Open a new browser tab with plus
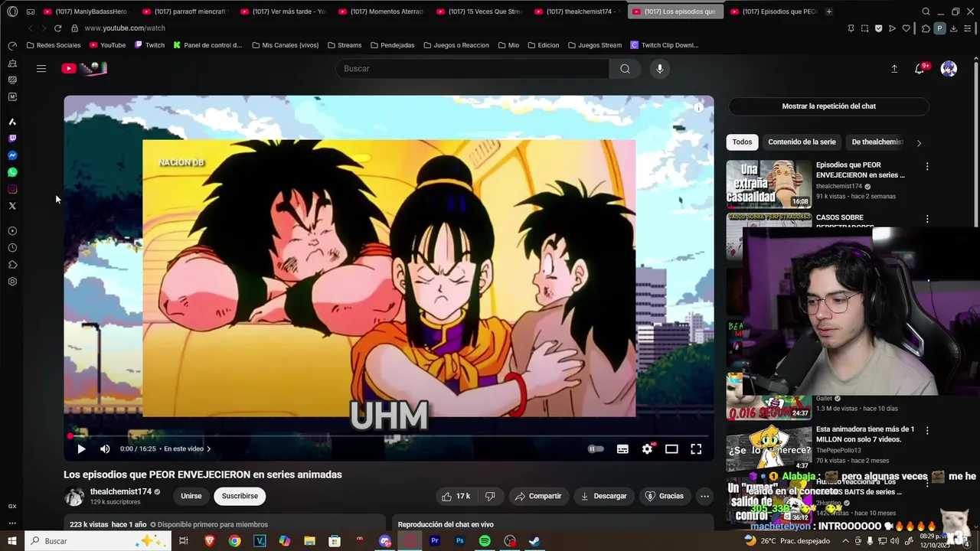This screenshot has width=980, height=551. click(829, 11)
